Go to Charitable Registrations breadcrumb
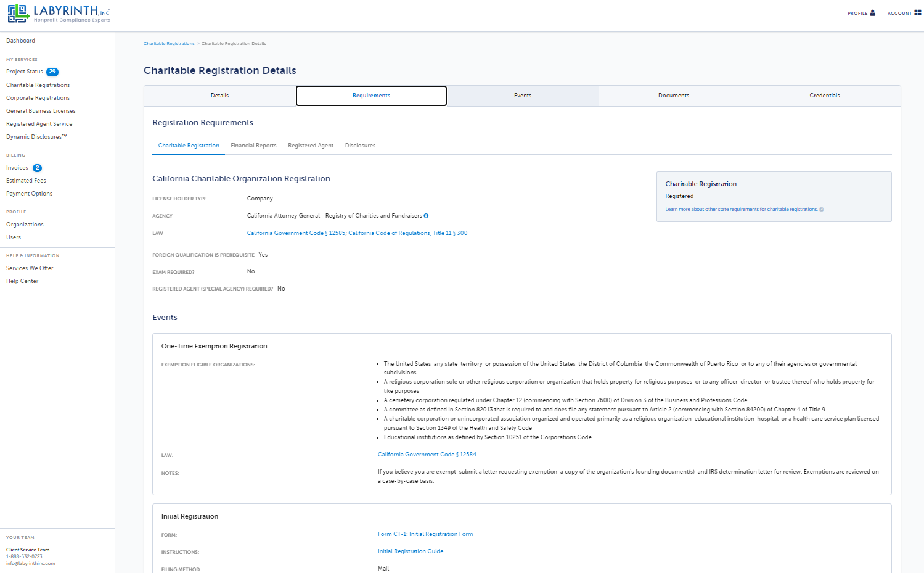 (169, 44)
